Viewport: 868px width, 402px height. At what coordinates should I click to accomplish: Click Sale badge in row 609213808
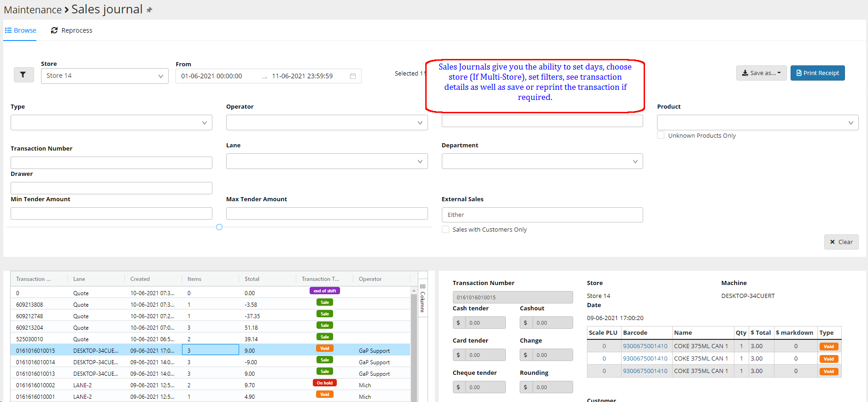(x=325, y=303)
